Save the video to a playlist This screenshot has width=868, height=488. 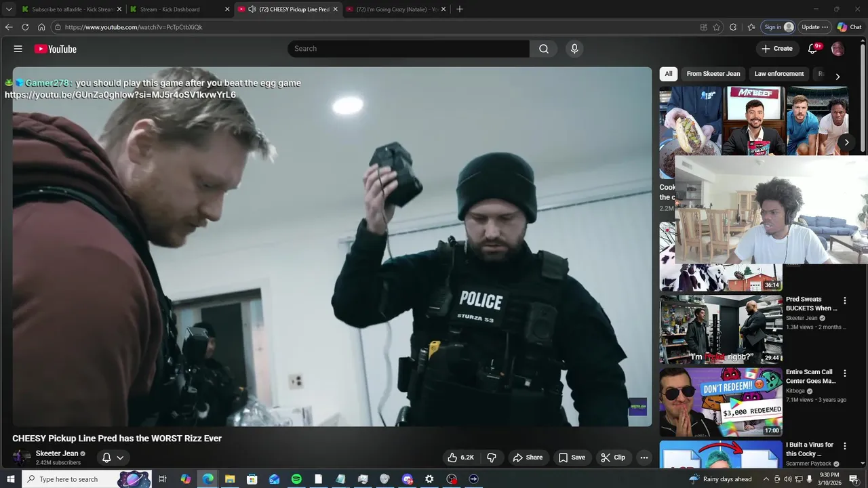pos(572,457)
